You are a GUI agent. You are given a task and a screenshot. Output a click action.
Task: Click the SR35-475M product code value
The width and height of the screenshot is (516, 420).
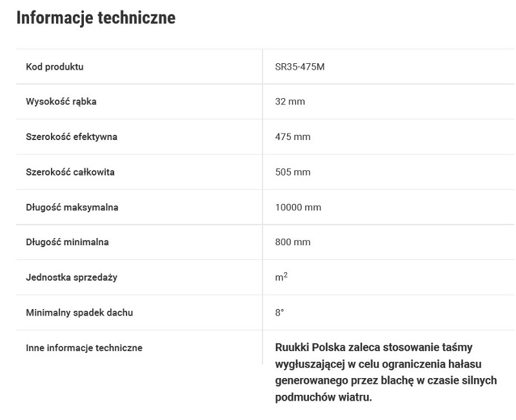pyautogui.click(x=300, y=67)
